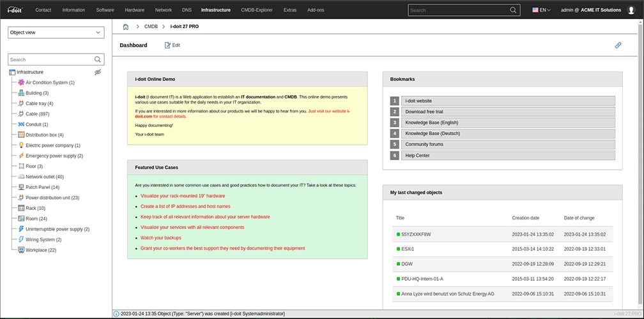Open the Object view dropdown

pyautogui.click(x=56, y=33)
